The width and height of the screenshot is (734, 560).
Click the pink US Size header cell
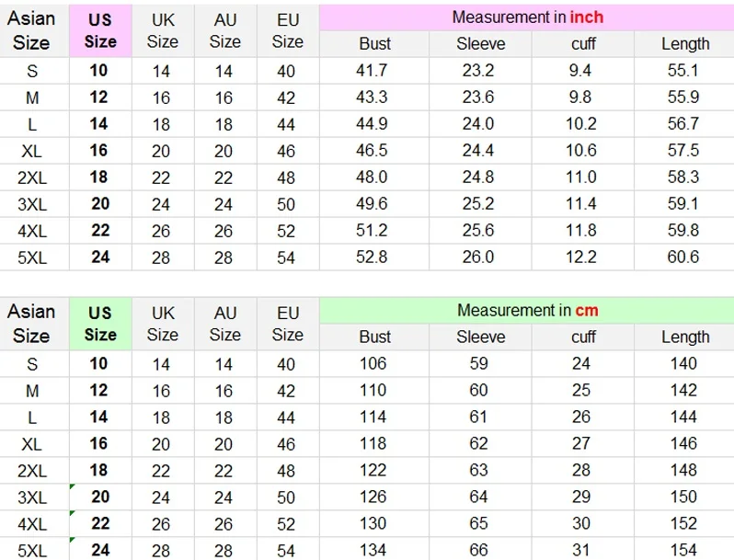click(100, 30)
